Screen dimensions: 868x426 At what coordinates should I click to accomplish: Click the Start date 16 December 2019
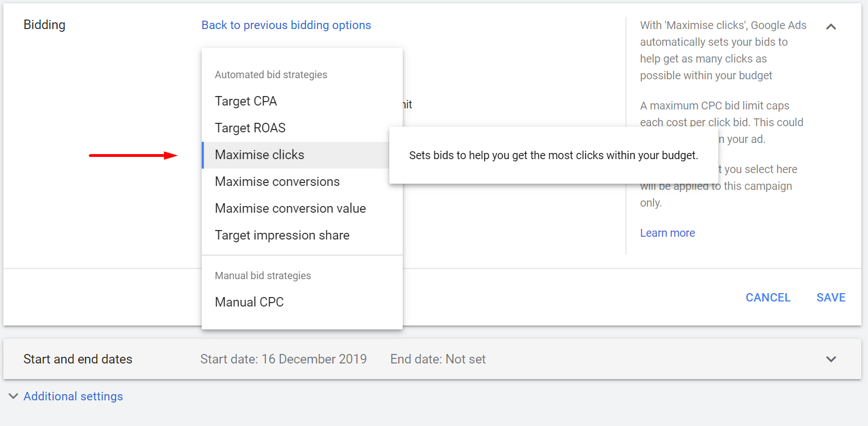pyautogui.click(x=284, y=359)
